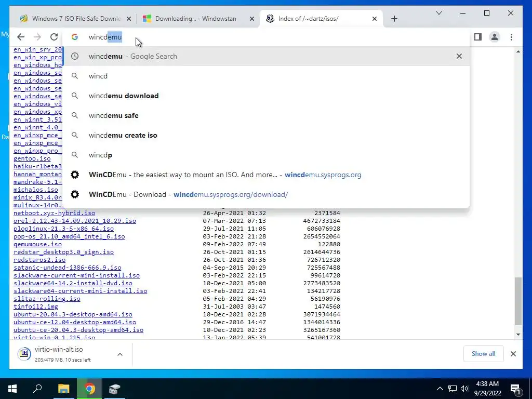Click scrollbar up arrow
This screenshot has width=532, height=399.
click(518, 51)
